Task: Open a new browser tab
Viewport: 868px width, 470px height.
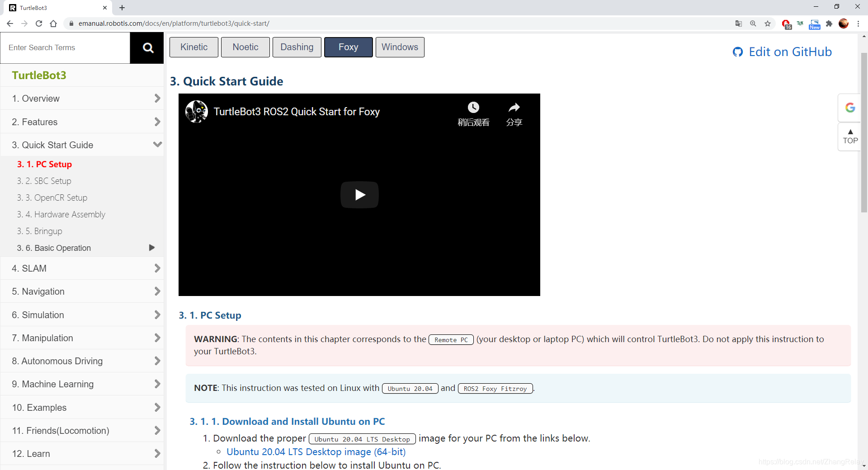Action: click(122, 8)
